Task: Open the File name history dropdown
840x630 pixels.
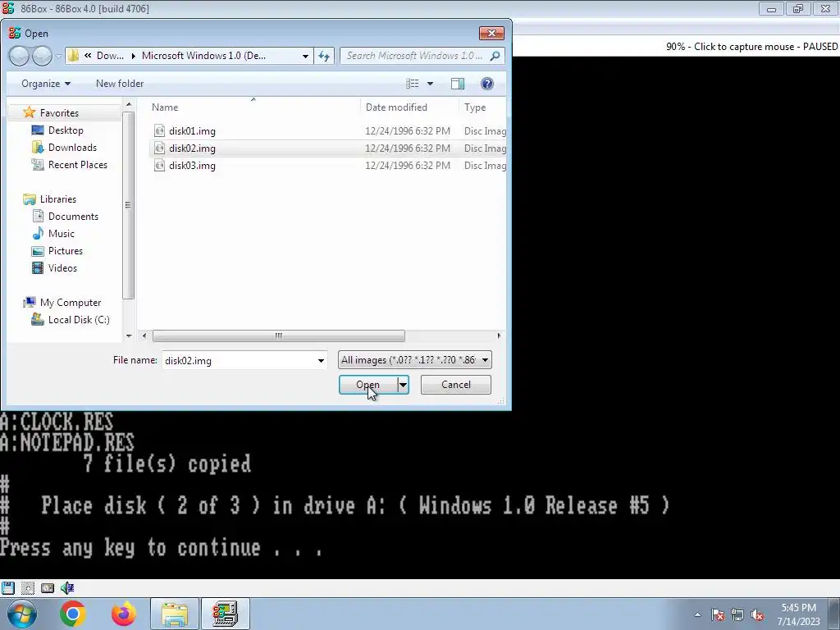Action: pos(321,361)
